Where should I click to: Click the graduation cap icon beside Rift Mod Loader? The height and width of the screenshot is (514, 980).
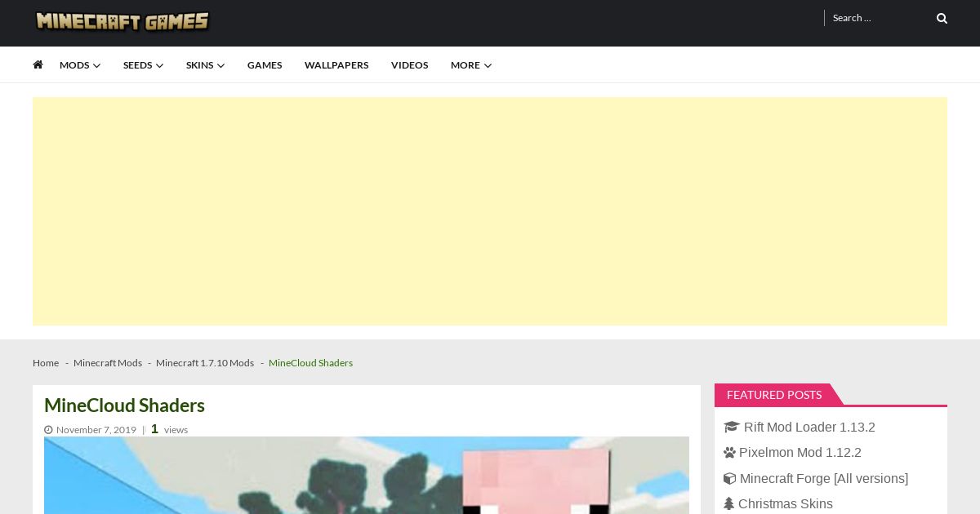(x=731, y=428)
